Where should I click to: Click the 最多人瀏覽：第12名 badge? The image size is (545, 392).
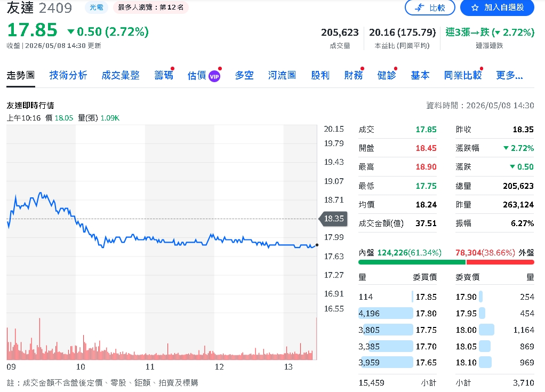(150, 7)
